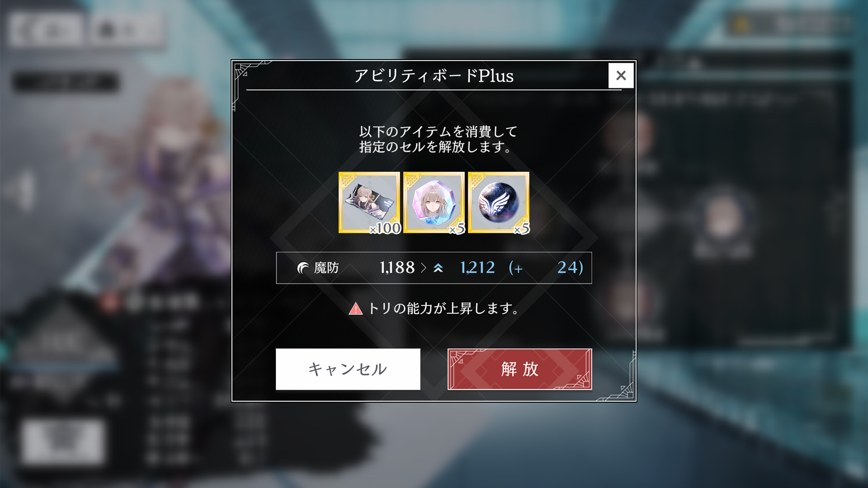Click the 魔防 crescent stat icon
Image resolution: width=868 pixels, height=488 pixels.
[303, 268]
